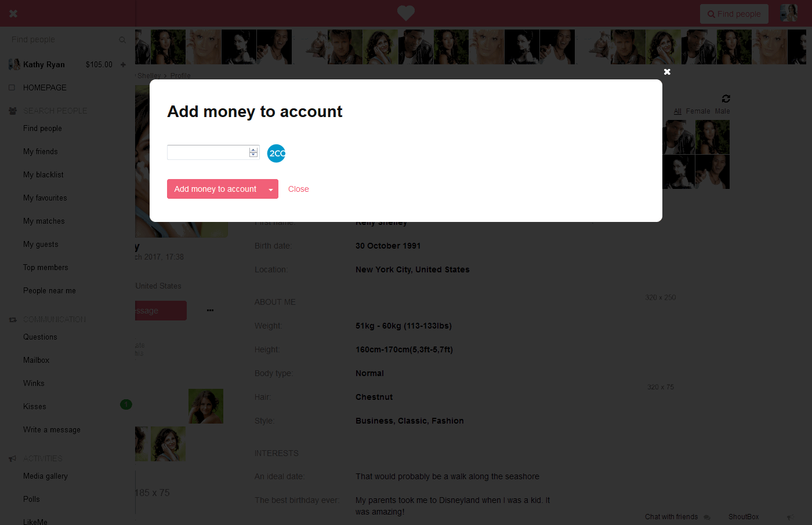Focus the sidebar Find people search field
The width and height of the screenshot is (812, 525).
(61, 39)
